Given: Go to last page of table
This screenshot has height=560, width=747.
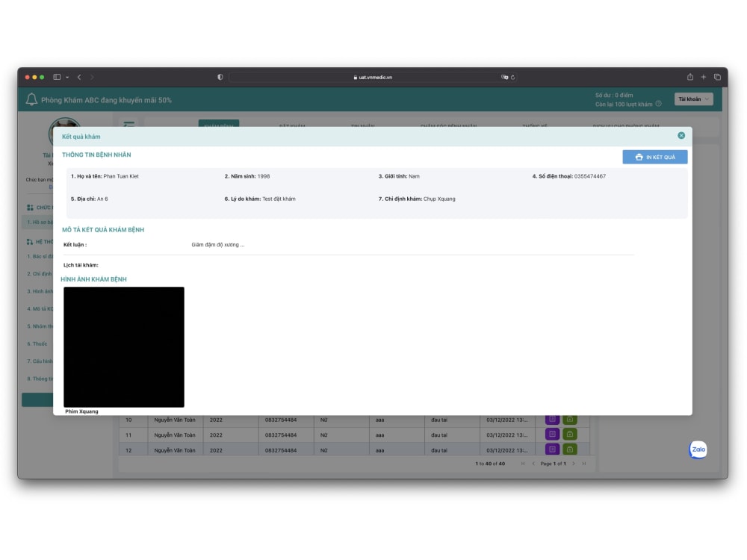Looking at the screenshot, I should pyautogui.click(x=583, y=464).
